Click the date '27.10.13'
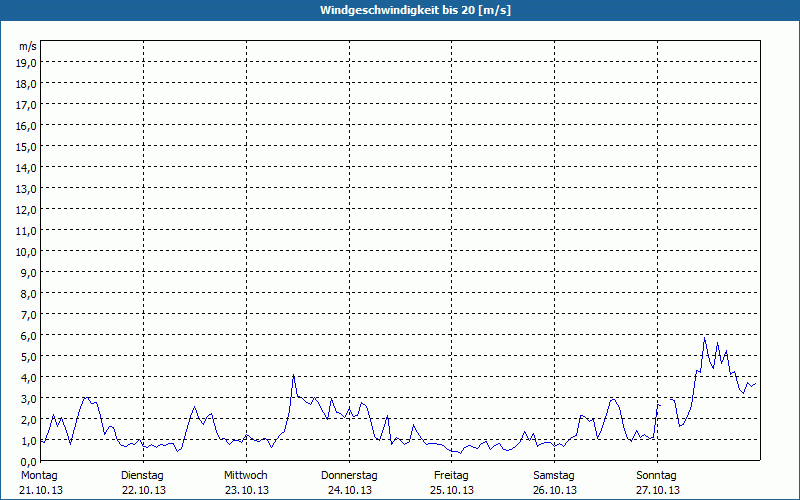Image resolution: width=800 pixels, height=500 pixels. point(658,490)
